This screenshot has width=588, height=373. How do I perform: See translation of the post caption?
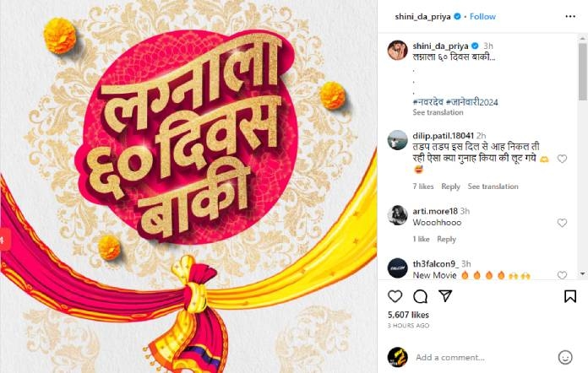coord(438,112)
